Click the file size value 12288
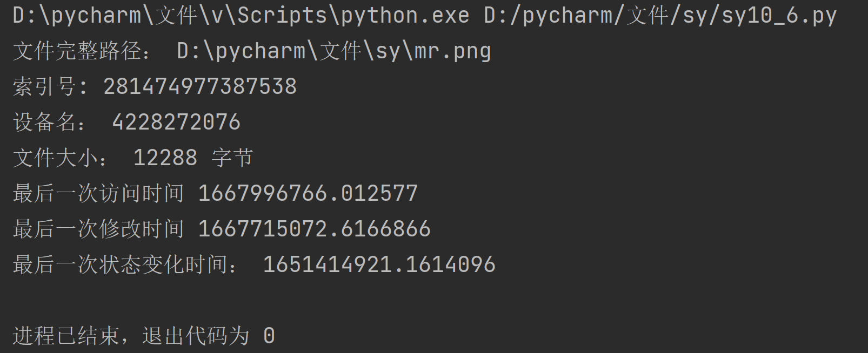 pos(165,158)
